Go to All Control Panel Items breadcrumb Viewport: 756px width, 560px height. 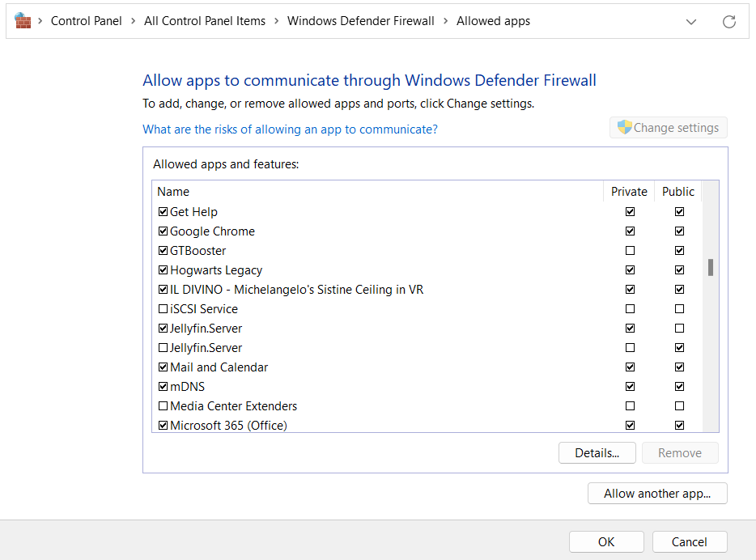point(205,21)
